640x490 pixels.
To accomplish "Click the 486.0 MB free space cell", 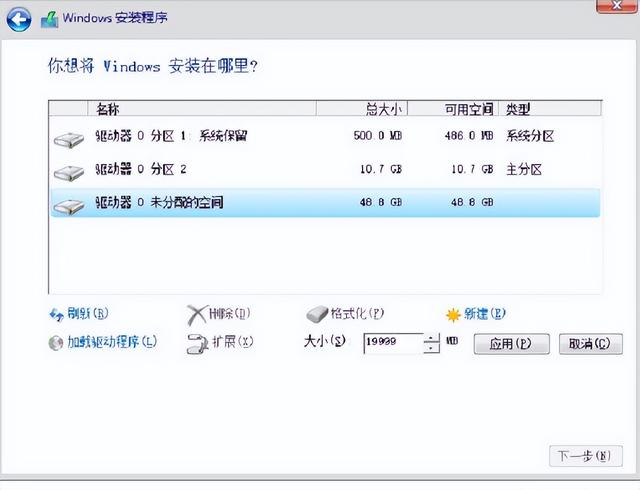I will 469,136.
